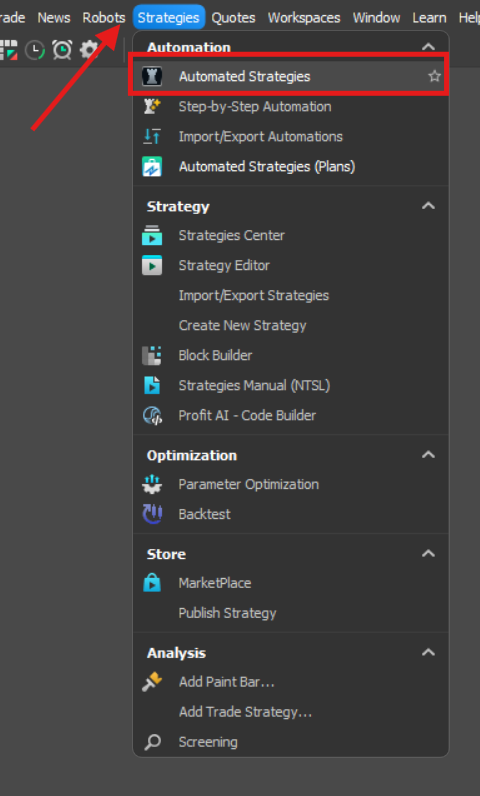The image size is (480, 796).
Task: Click Automated Strategies (Plans) icon
Action: (152, 166)
